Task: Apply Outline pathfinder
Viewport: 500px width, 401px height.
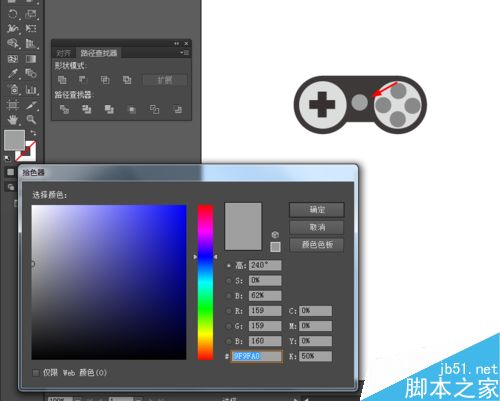Action: [x=154, y=109]
